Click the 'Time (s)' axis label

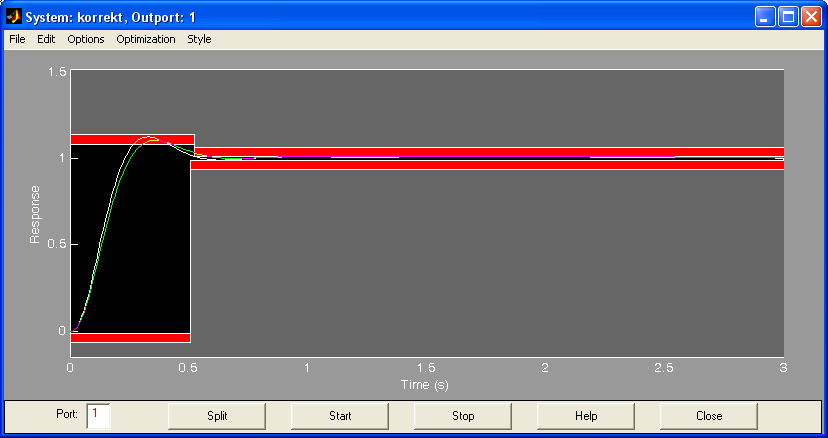point(425,385)
